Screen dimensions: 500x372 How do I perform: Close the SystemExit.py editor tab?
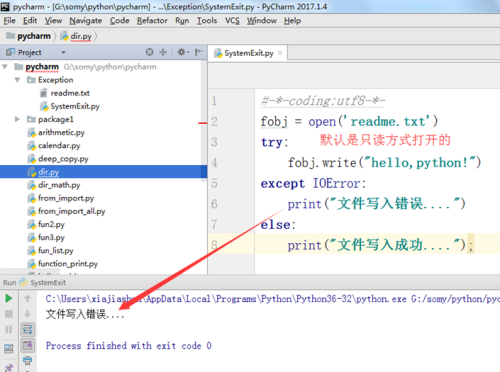(280, 53)
